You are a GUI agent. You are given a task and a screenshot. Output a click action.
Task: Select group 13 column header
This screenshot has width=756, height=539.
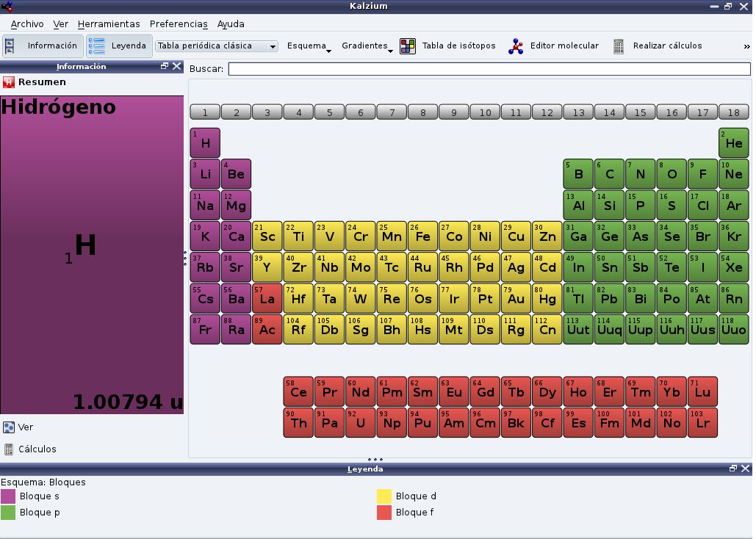point(579,112)
